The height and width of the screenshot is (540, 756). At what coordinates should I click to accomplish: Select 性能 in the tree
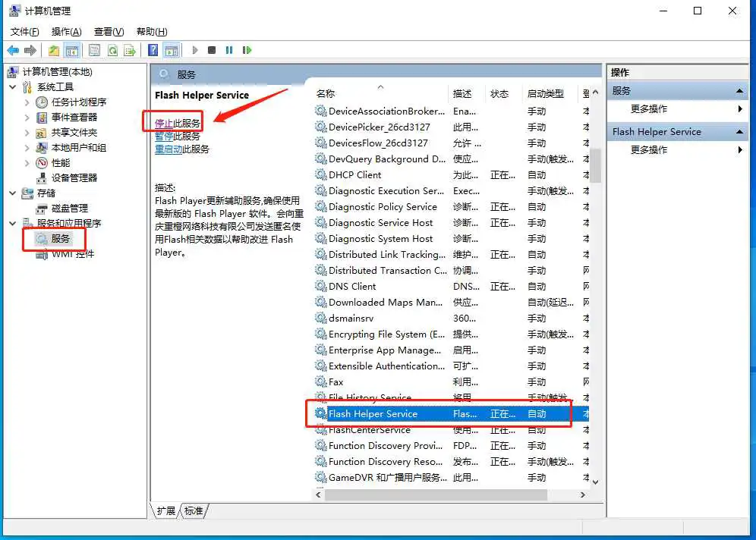point(61,163)
